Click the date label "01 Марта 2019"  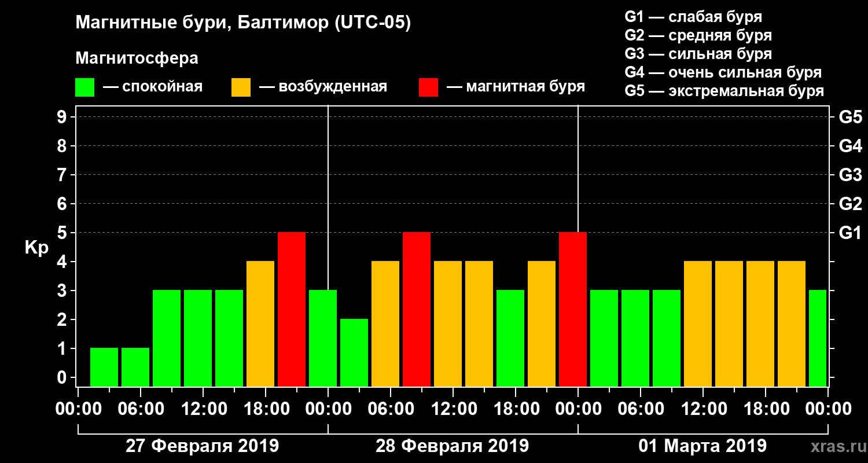coord(703,446)
